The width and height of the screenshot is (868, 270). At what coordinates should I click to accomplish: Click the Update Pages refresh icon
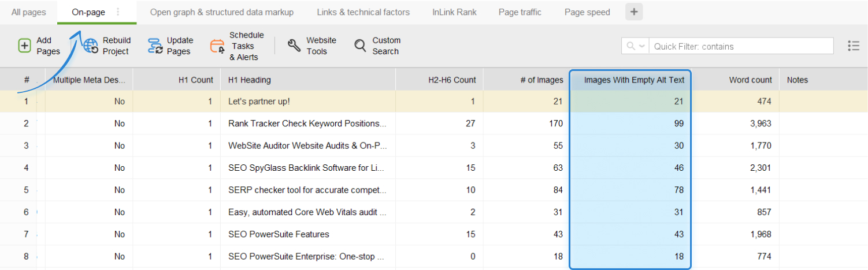click(155, 46)
